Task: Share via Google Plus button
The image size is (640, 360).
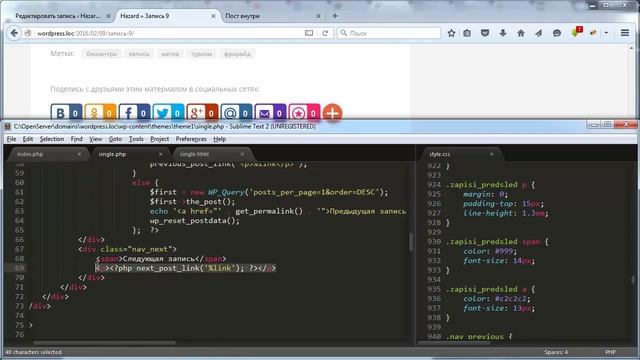Action: (202, 112)
